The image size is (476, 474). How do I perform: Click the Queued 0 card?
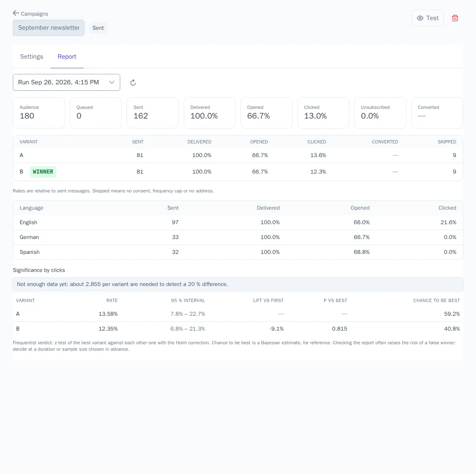click(x=96, y=113)
